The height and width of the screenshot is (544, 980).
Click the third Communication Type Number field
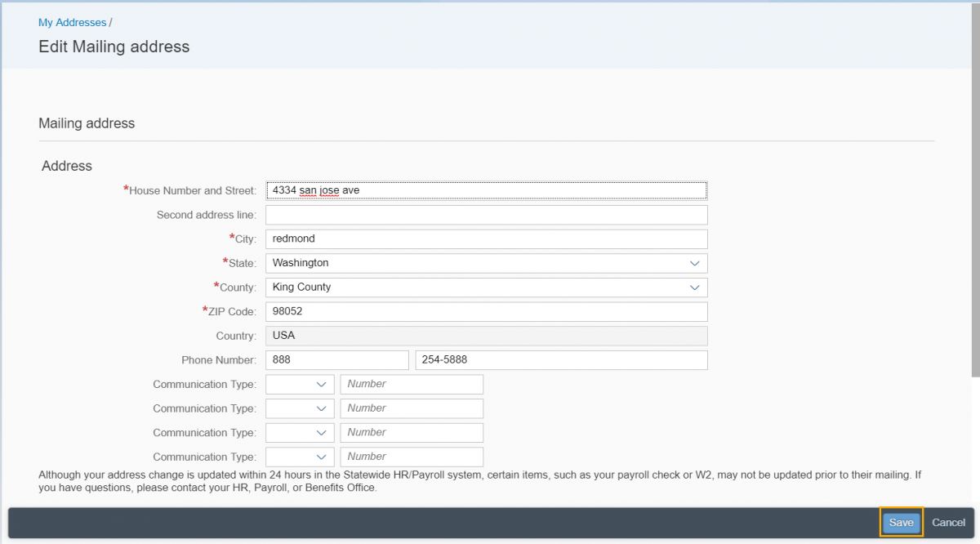(x=412, y=433)
